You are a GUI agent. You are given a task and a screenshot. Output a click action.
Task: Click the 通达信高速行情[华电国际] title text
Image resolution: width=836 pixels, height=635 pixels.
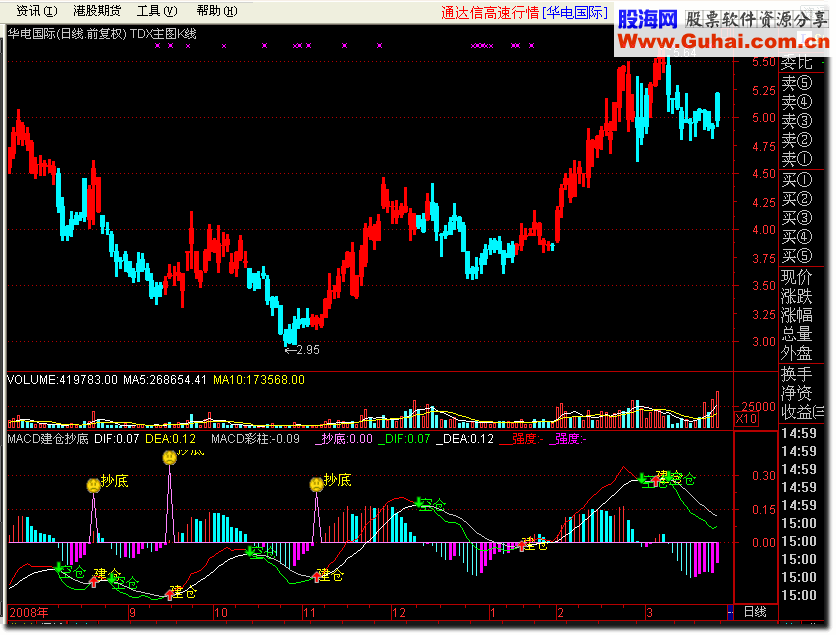[x=525, y=13]
